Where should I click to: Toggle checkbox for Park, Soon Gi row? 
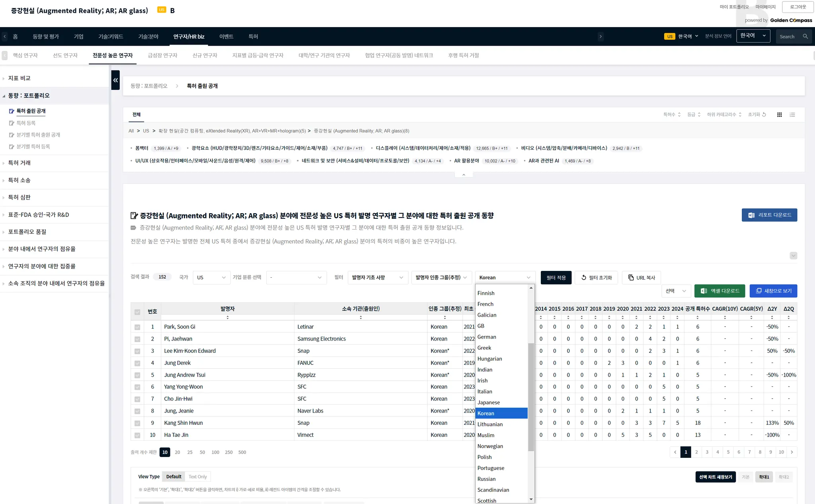pyautogui.click(x=137, y=327)
